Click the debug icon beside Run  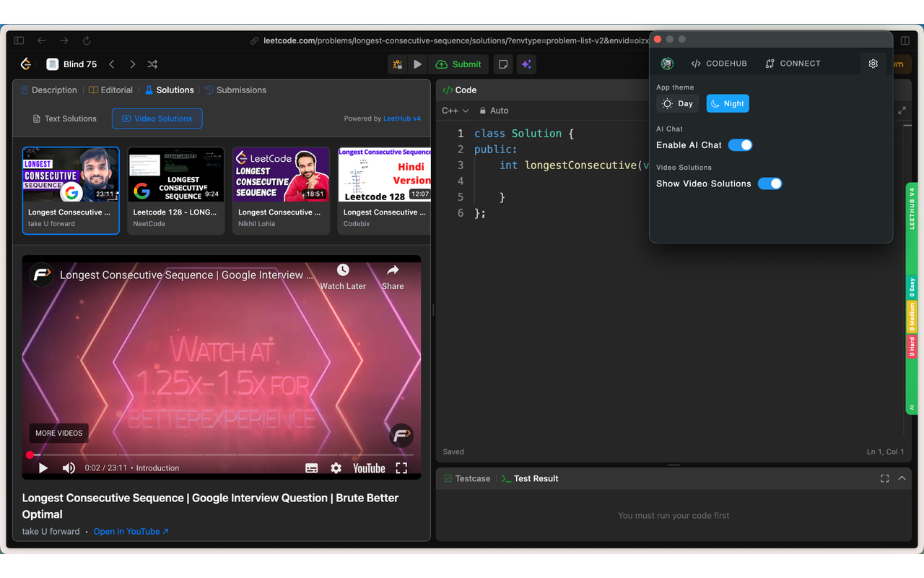pyautogui.click(x=398, y=64)
